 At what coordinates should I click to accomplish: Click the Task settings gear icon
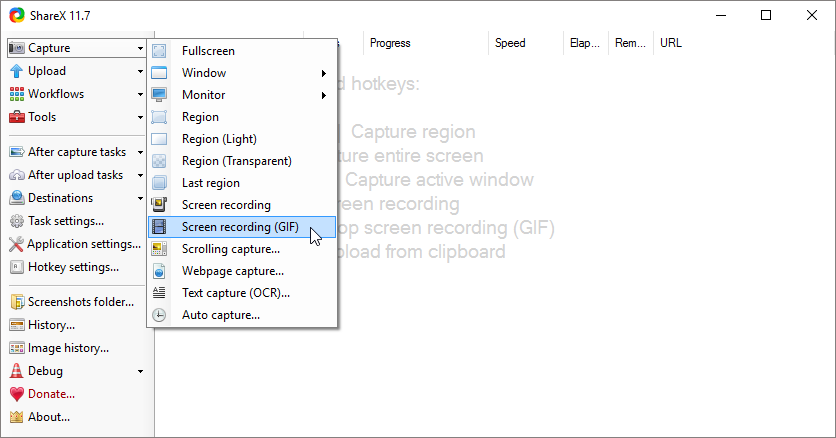click(17, 221)
